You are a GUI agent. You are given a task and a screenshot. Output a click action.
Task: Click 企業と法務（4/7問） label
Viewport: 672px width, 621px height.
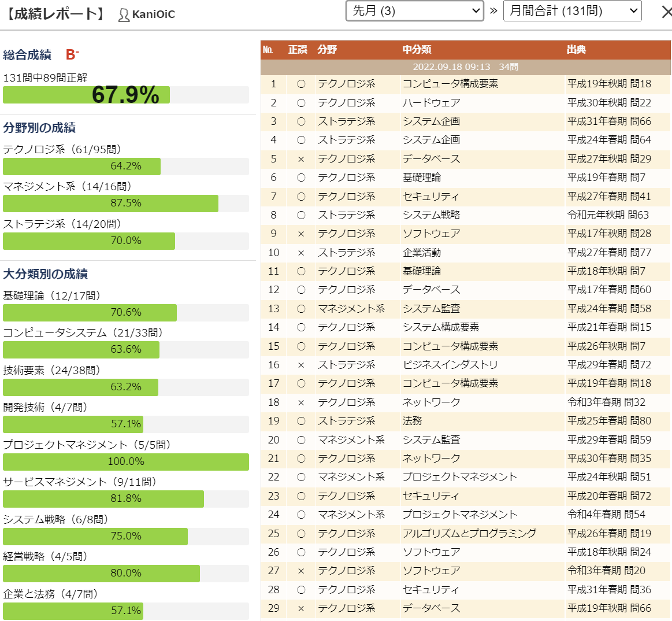pyautogui.click(x=52, y=594)
